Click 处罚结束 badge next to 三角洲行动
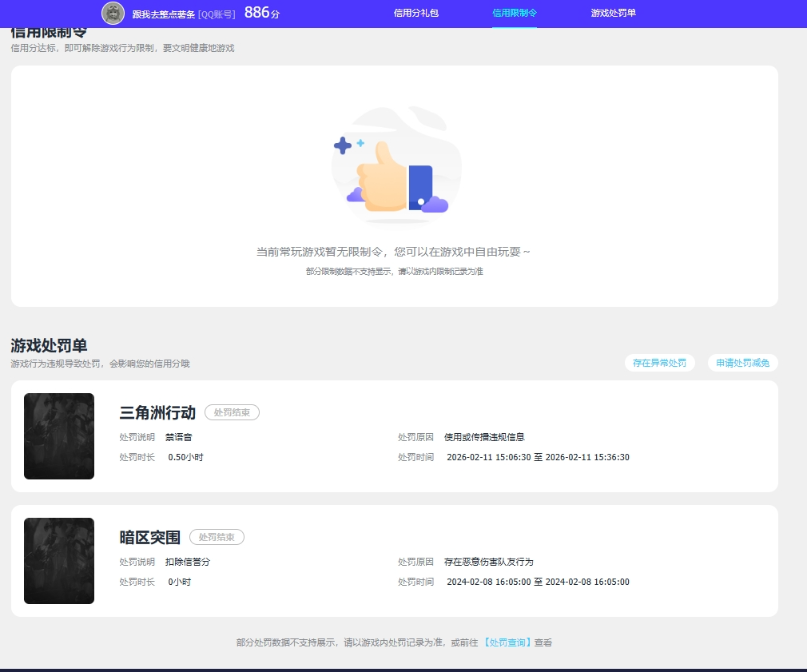This screenshot has width=807, height=672. click(x=233, y=412)
